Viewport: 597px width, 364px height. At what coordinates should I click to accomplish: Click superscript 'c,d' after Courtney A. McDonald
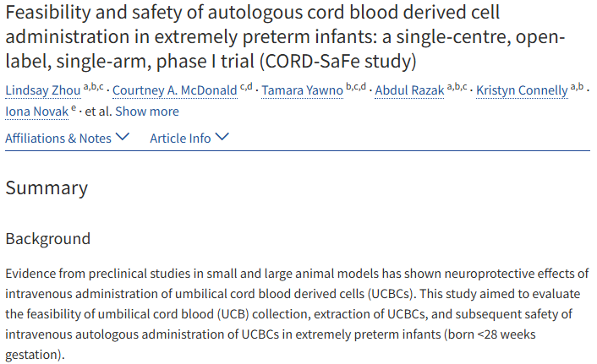[246, 87]
